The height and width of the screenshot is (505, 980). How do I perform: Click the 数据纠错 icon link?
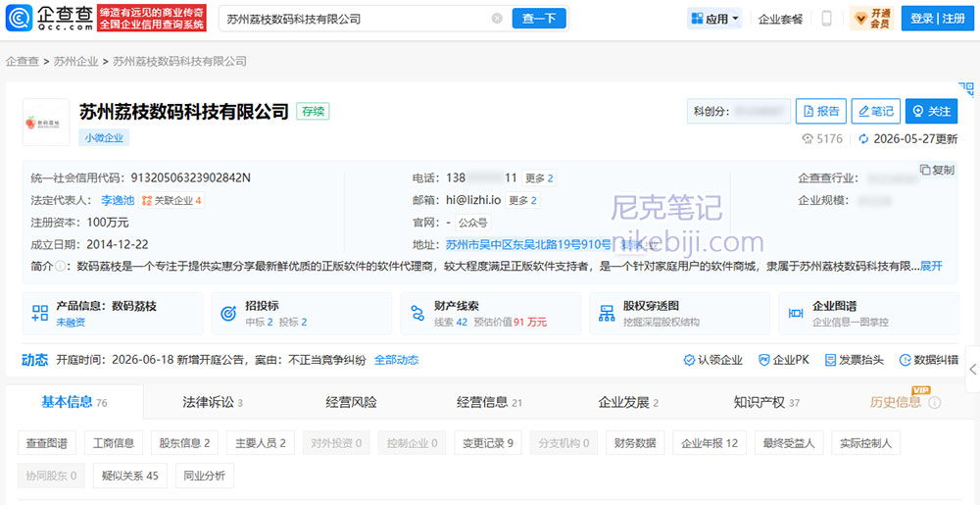928,360
